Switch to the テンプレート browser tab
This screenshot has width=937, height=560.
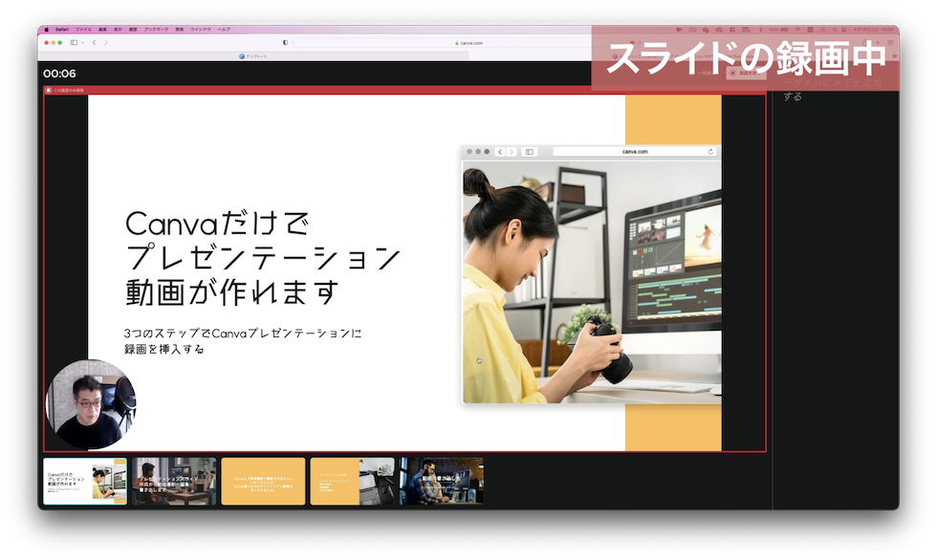tap(253, 55)
